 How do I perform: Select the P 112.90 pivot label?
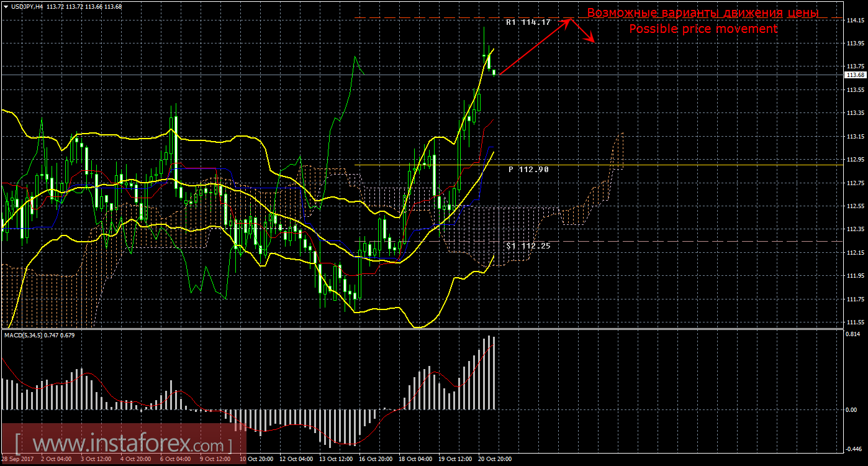(528, 169)
